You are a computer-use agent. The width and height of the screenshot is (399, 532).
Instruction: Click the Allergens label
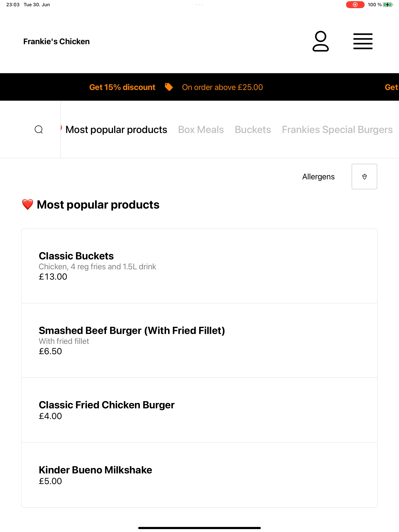tap(318, 177)
